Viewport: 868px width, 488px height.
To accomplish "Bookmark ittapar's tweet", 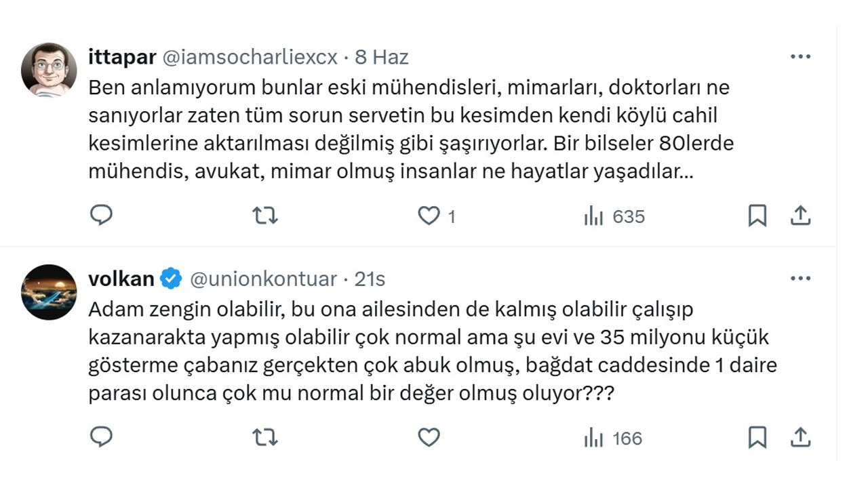I will 758,216.
